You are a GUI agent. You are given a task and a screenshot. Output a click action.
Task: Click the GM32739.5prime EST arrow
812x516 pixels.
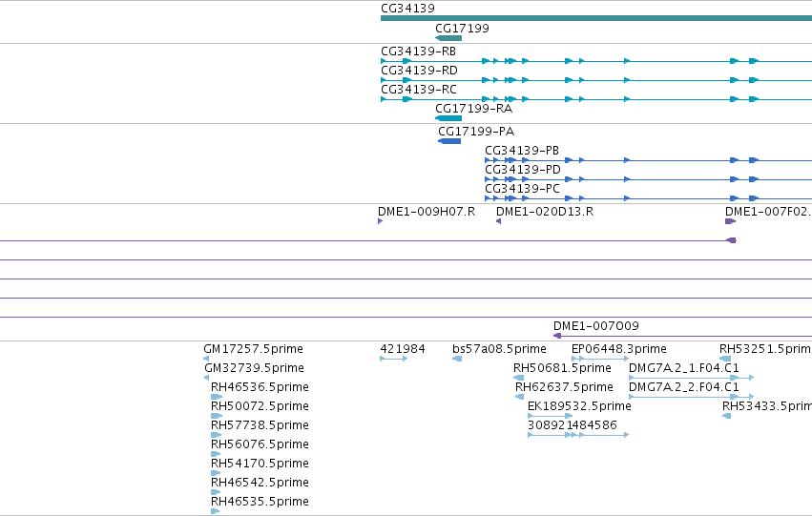tap(207, 378)
